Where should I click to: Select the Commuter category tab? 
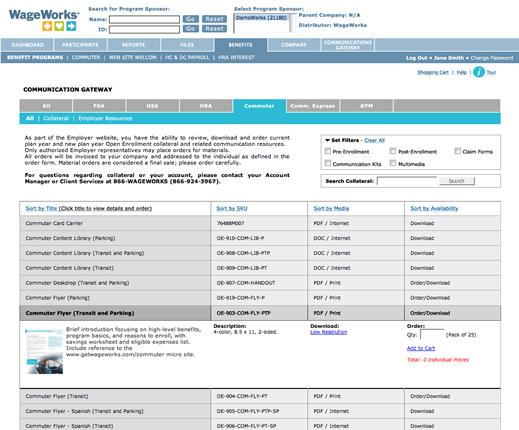pyautogui.click(x=259, y=106)
